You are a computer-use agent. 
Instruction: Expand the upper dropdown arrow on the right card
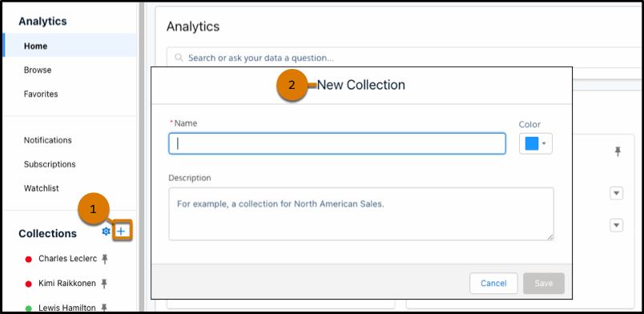[x=617, y=193]
